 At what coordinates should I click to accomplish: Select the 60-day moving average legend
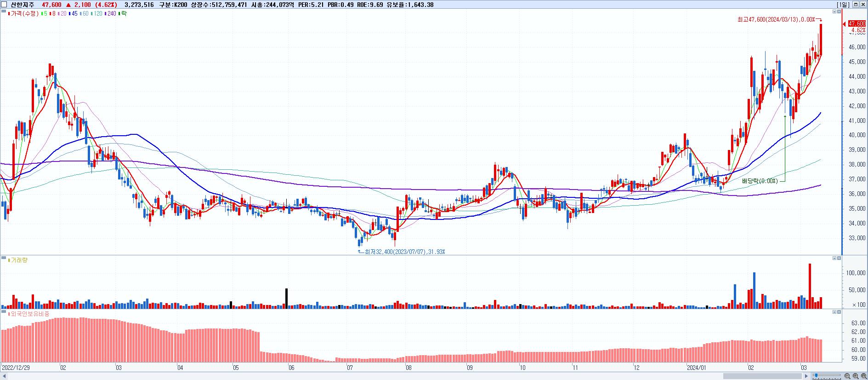[84, 14]
